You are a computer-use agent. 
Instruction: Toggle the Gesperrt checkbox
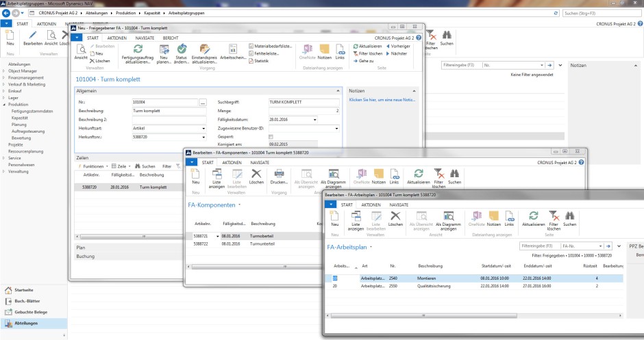coord(271,136)
